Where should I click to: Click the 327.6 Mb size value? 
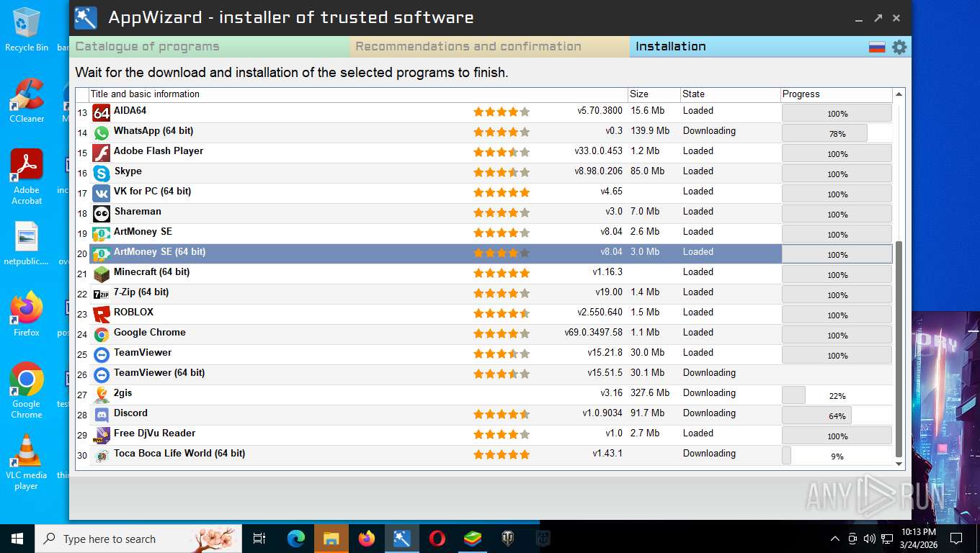[650, 393]
